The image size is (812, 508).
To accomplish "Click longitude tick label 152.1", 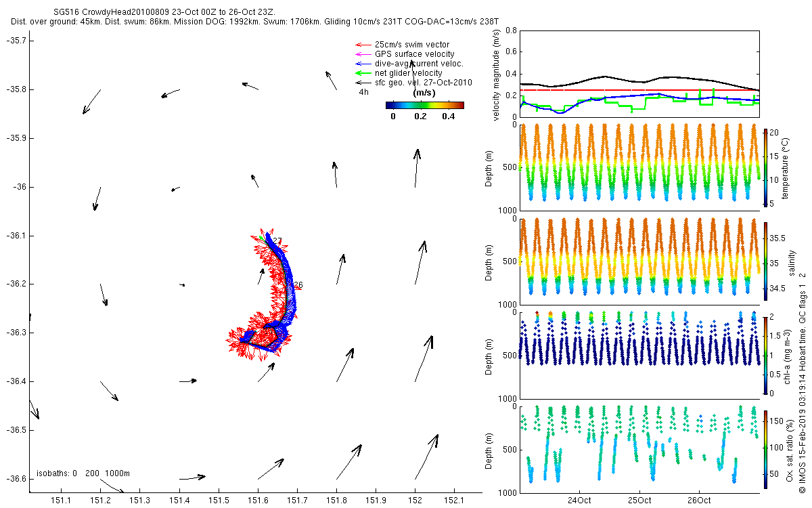I will click(x=454, y=500).
